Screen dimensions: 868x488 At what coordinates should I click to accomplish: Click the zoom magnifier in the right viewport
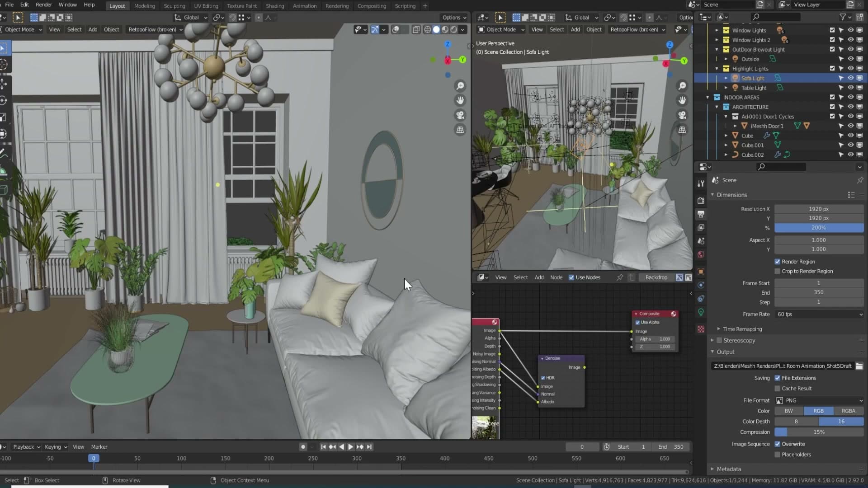point(682,86)
